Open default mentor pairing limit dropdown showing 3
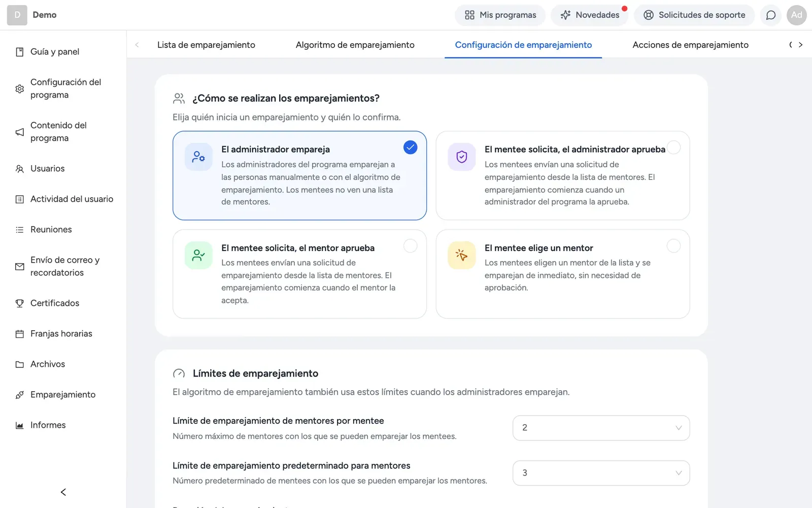 click(x=601, y=473)
